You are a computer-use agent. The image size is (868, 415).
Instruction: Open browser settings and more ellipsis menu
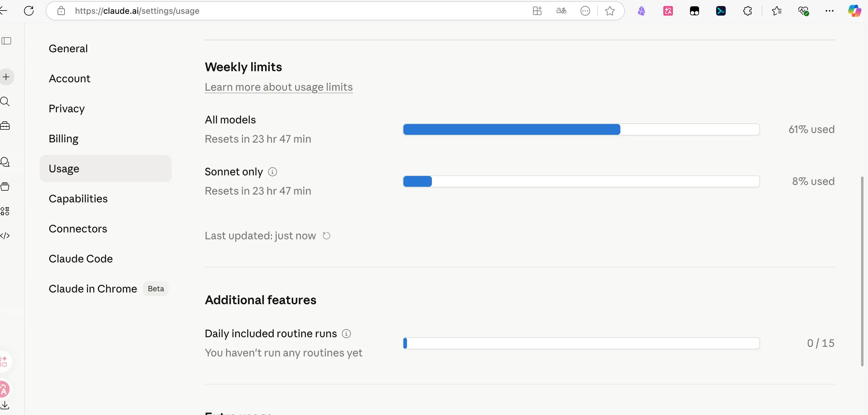[x=829, y=11]
